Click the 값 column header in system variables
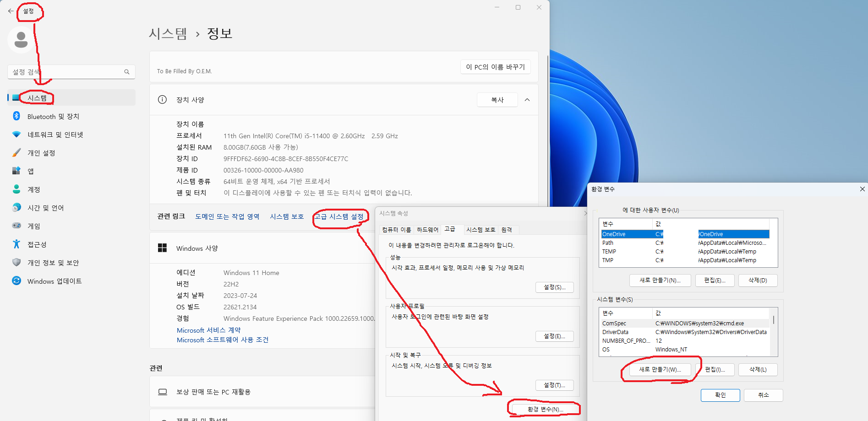The height and width of the screenshot is (421, 868). pyautogui.click(x=712, y=313)
